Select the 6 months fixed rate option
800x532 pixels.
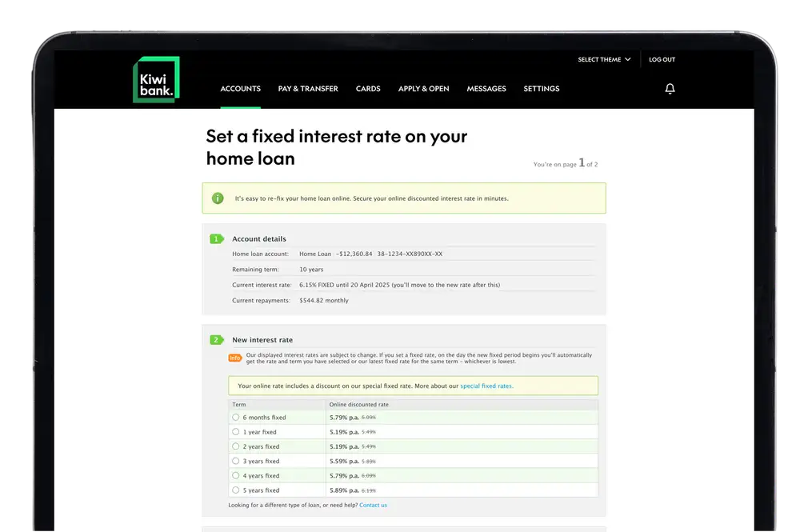tap(234, 417)
